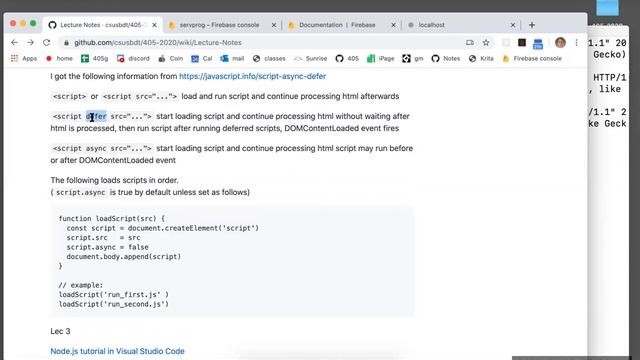This screenshot has height=360, width=640.
Task: Click the 'script.async' inline code
Action: [80, 192]
